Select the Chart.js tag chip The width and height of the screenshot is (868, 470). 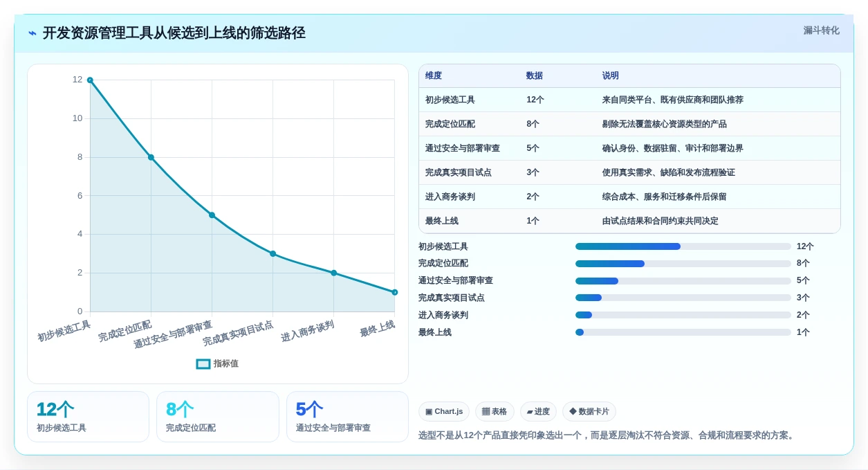(x=444, y=411)
